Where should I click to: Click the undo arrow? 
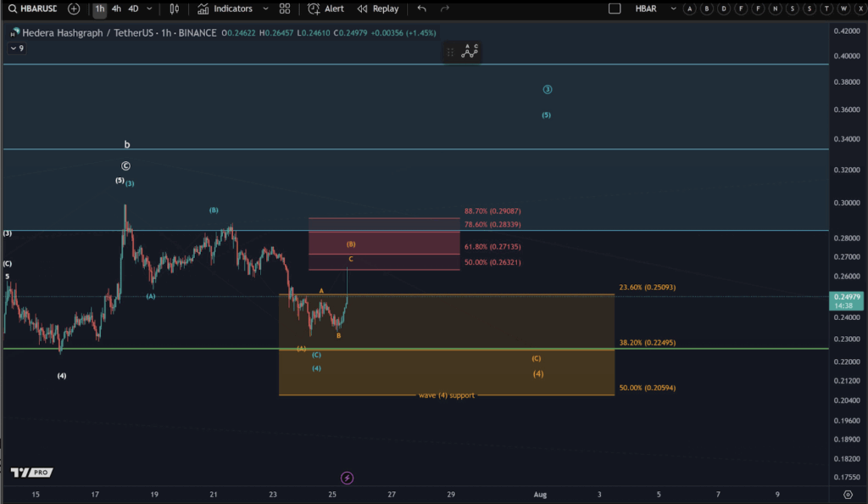[422, 8]
